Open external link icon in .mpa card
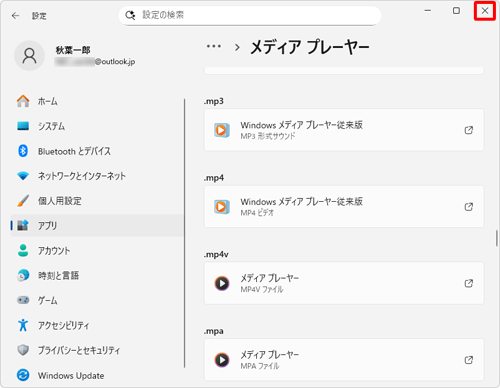 coord(469,360)
